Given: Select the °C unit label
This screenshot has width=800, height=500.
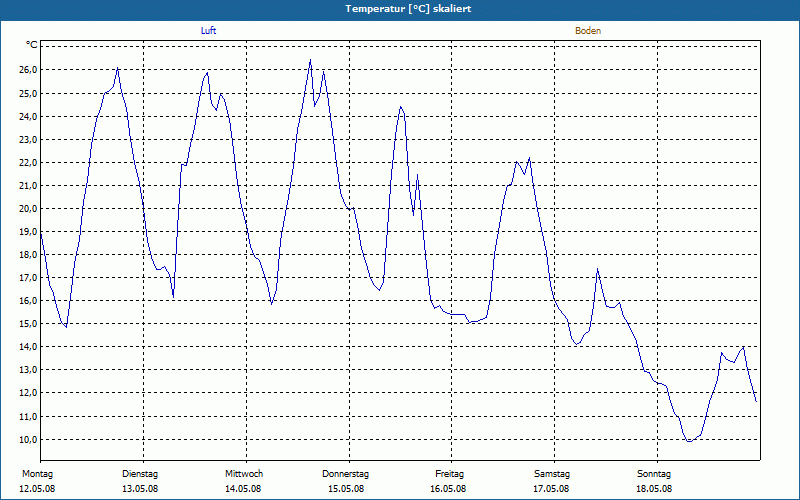Looking at the screenshot, I should (x=32, y=45).
